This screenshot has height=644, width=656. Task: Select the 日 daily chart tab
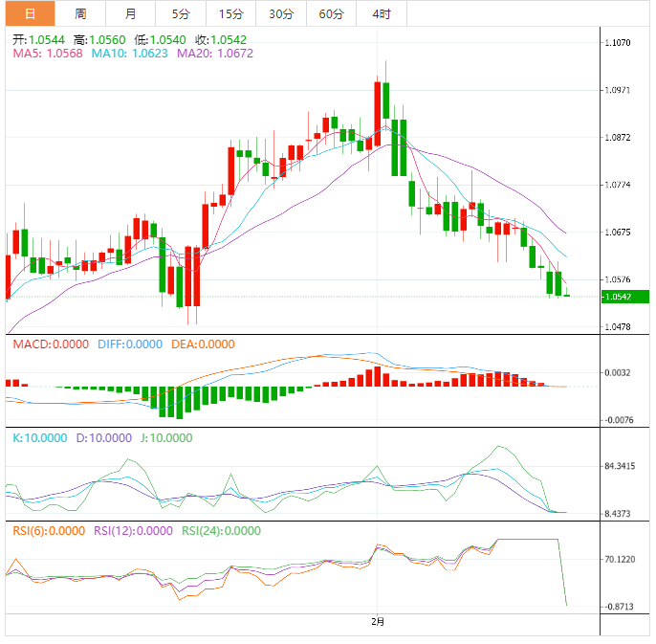click(30, 13)
